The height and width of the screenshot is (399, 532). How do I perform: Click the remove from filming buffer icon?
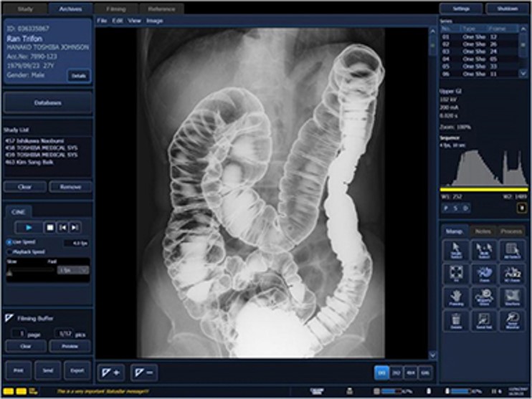pos(143,372)
